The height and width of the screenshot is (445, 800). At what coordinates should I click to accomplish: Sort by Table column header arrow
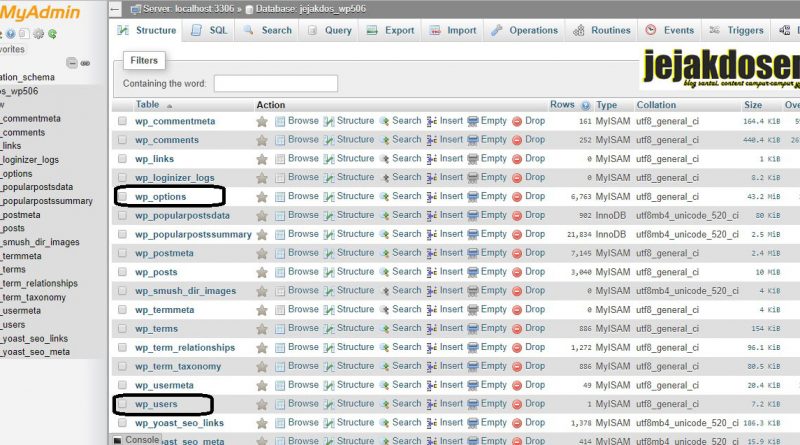coord(169,106)
